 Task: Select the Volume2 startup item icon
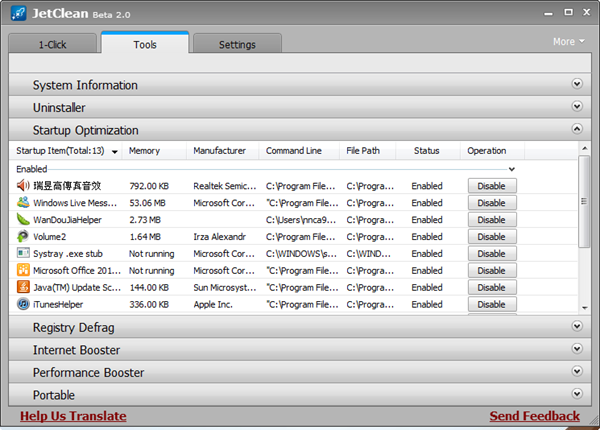23,236
